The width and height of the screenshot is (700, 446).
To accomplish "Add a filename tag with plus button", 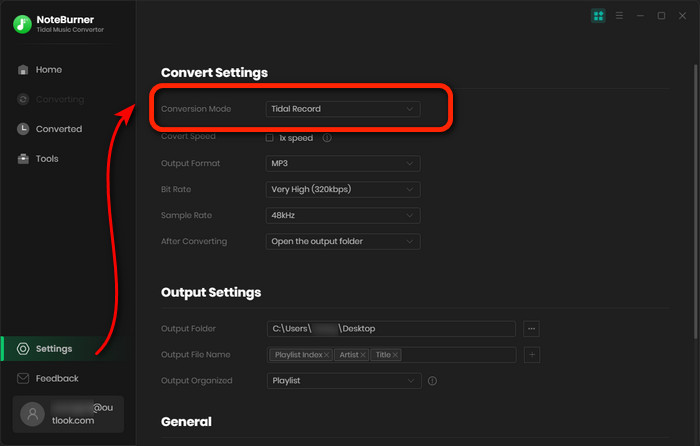I will pyautogui.click(x=532, y=355).
